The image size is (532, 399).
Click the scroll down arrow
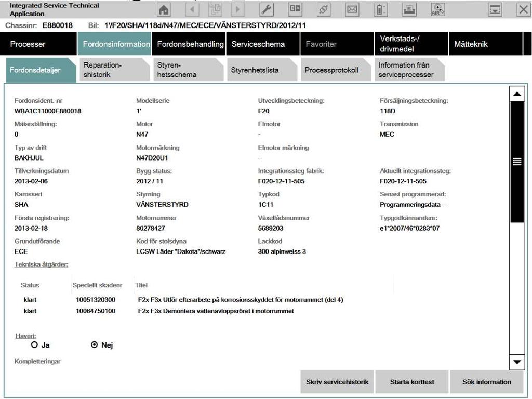(517, 362)
